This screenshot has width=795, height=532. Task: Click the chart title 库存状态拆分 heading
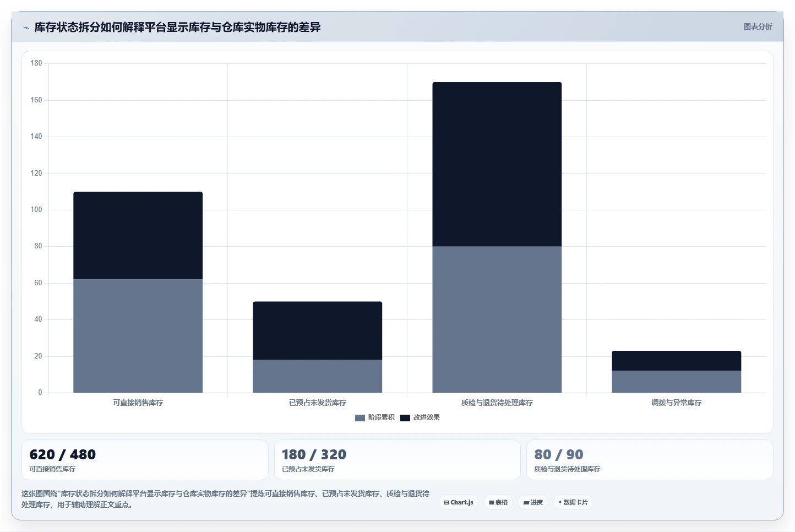[177, 27]
